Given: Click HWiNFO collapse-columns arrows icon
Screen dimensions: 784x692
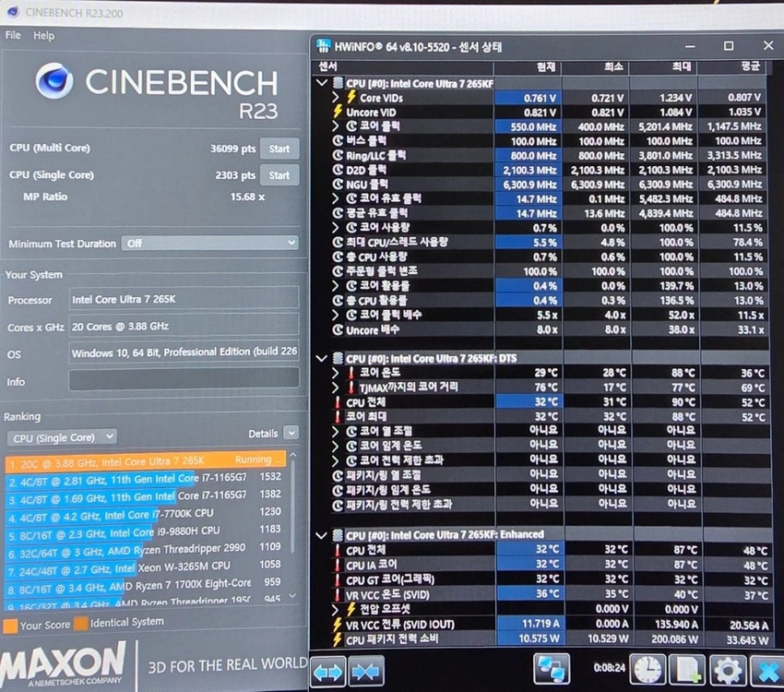Looking at the screenshot, I should click(366, 671).
